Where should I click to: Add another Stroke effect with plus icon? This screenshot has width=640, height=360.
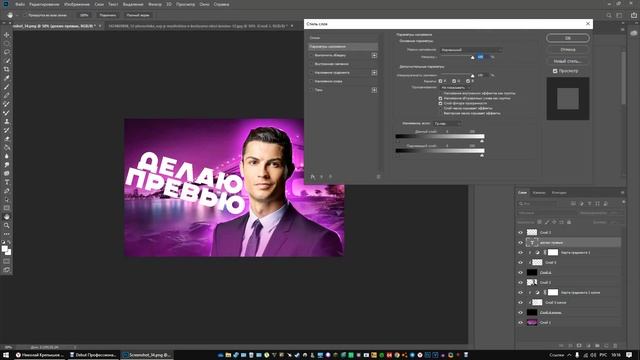[374, 55]
